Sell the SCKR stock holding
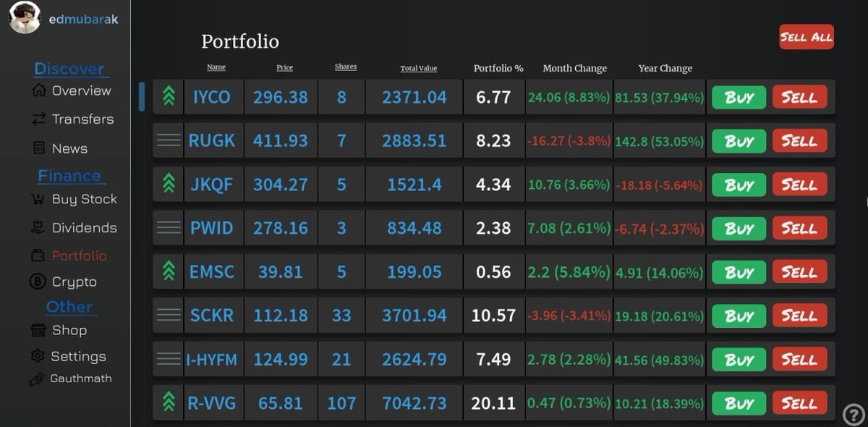The width and height of the screenshot is (868, 427). 799,316
